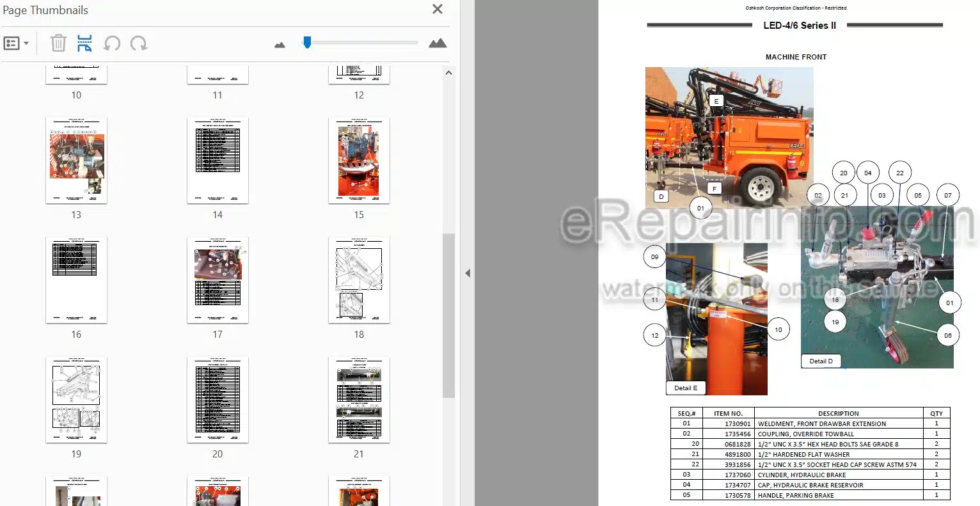Select page 20 thumbnail
The height and width of the screenshot is (506, 980).
coord(217,400)
